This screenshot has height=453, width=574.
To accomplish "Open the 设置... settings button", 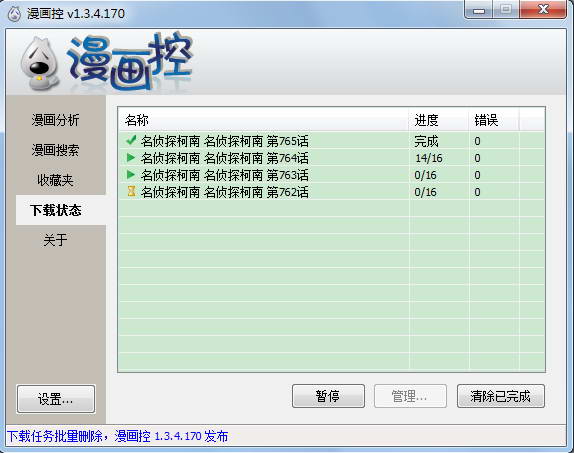I will (x=56, y=399).
